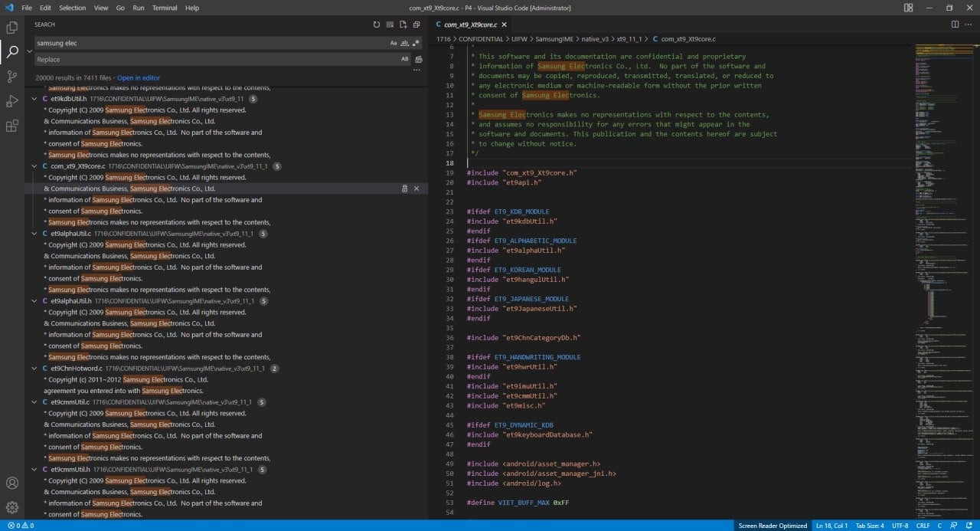Open the Terminal menu
The height and width of the screenshot is (531, 980).
[164, 8]
